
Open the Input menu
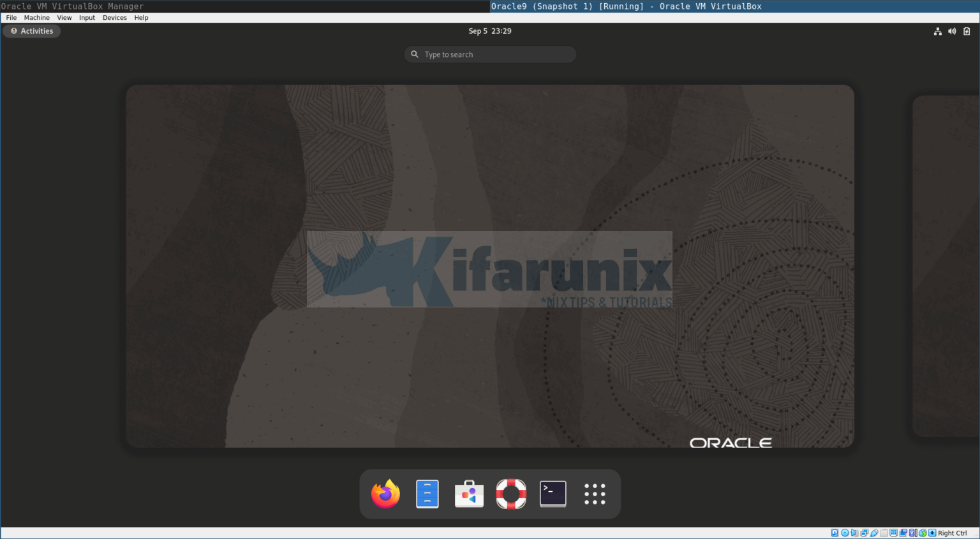(x=87, y=18)
